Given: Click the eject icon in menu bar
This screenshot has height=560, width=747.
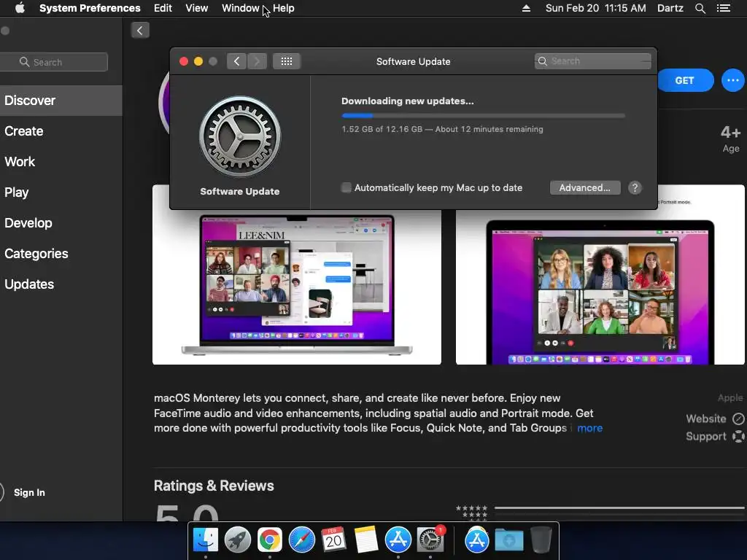Looking at the screenshot, I should 526,8.
